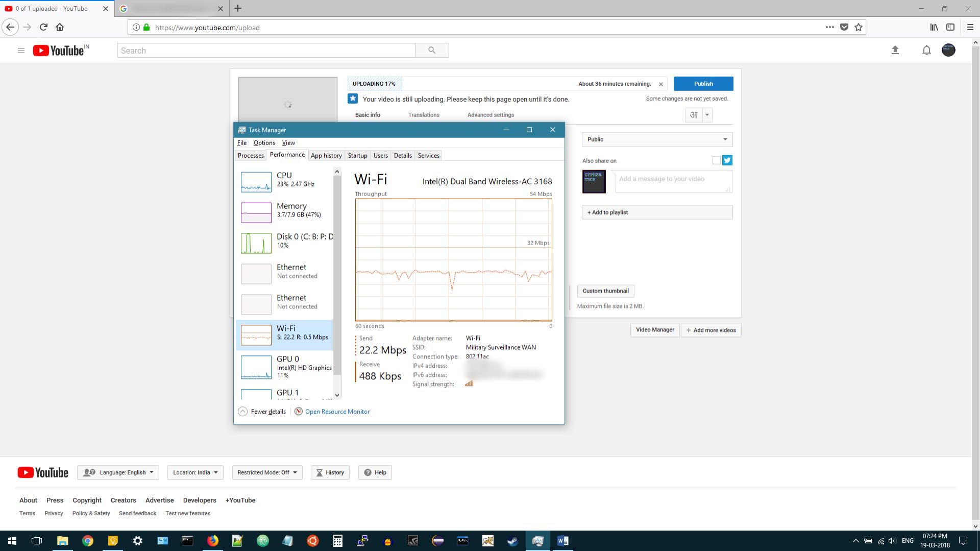Viewport: 980px width, 551px height.
Task: Click Task Manager sidebar scrollbar
Action: (337, 276)
